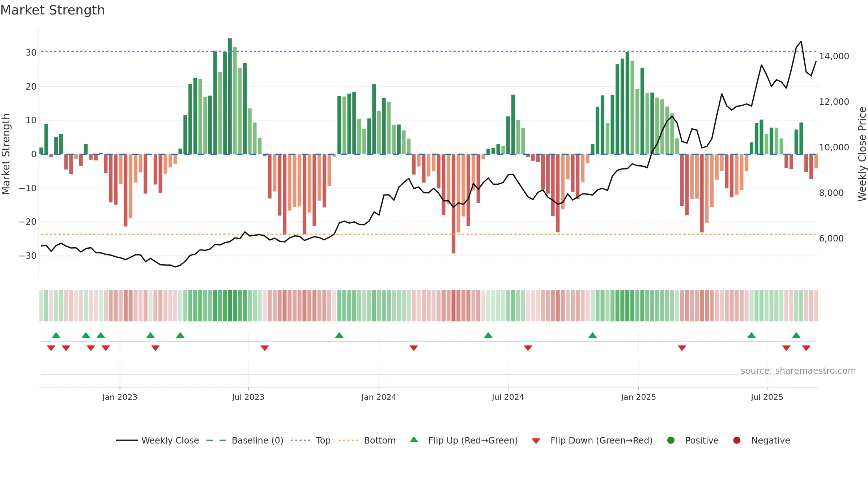The image size is (868, 488).
Task: Toggle the Bottom legend entry
Action: 367,440
